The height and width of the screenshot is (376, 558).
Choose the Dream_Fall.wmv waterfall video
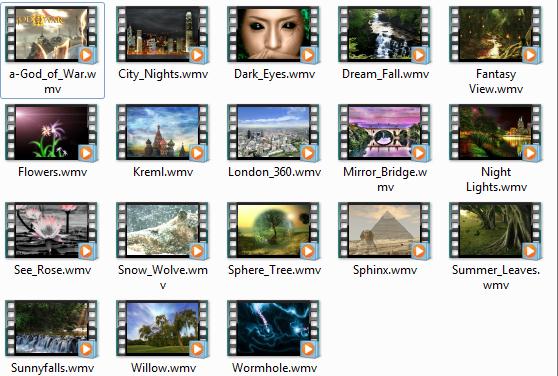pyautogui.click(x=385, y=34)
